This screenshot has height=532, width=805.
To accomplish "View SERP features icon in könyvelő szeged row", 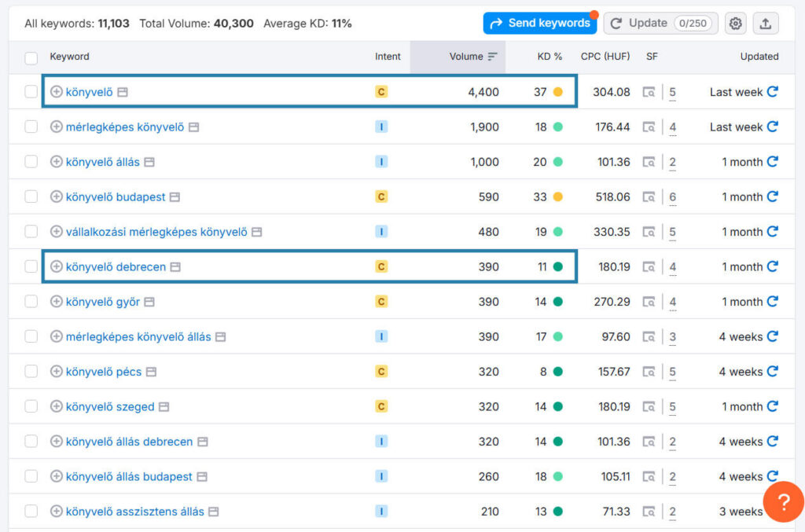I will (x=649, y=407).
